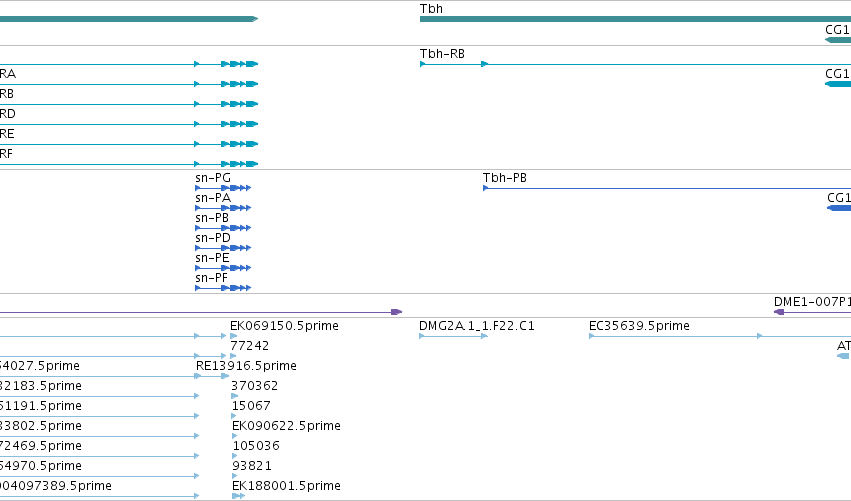The image size is (851, 501).
Task: Click the 370362 alignment label
Action: [x=255, y=386]
